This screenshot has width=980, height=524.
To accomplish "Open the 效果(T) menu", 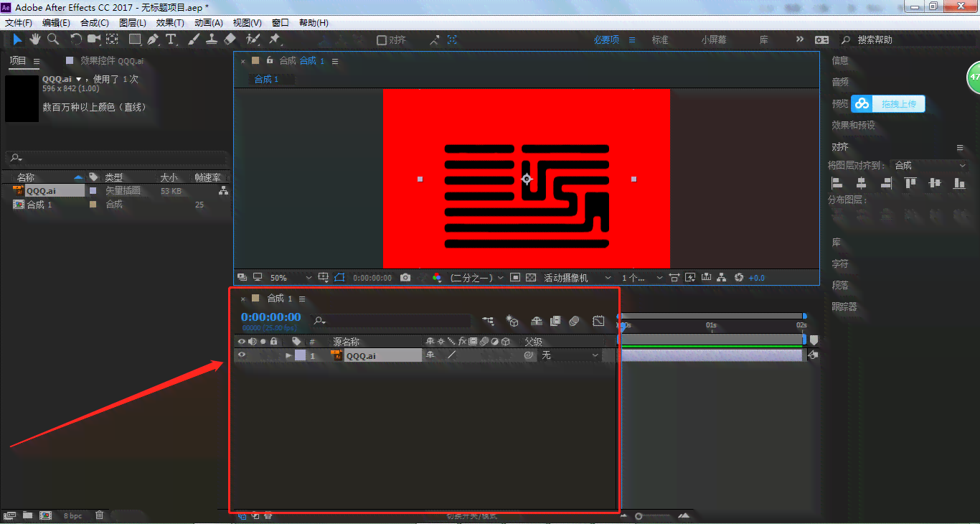I will pos(170,23).
